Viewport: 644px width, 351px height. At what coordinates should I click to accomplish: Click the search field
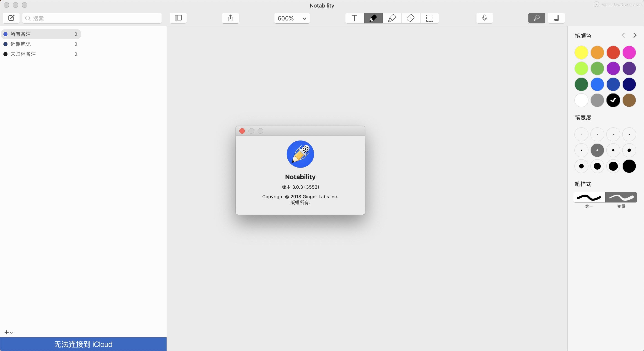[x=92, y=18]
